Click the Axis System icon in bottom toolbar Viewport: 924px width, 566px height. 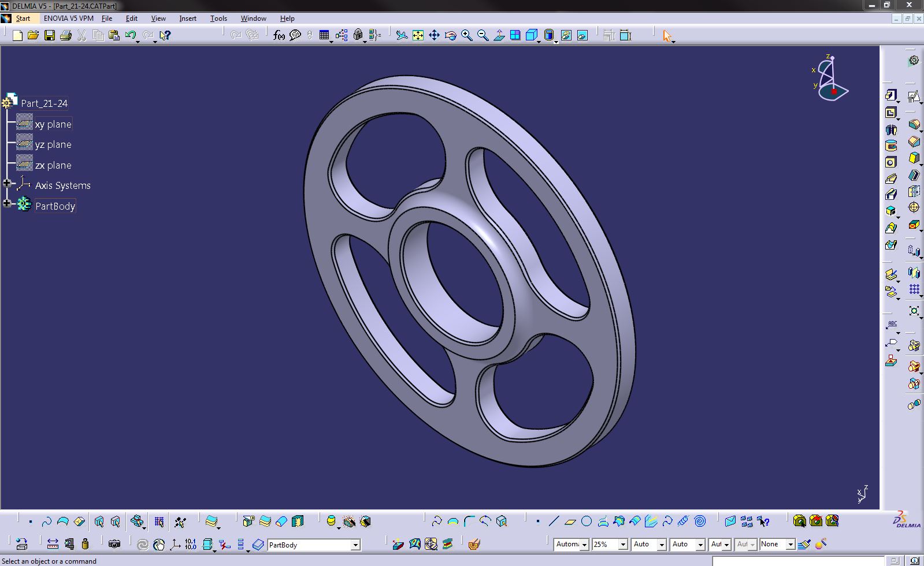[175, 544]
